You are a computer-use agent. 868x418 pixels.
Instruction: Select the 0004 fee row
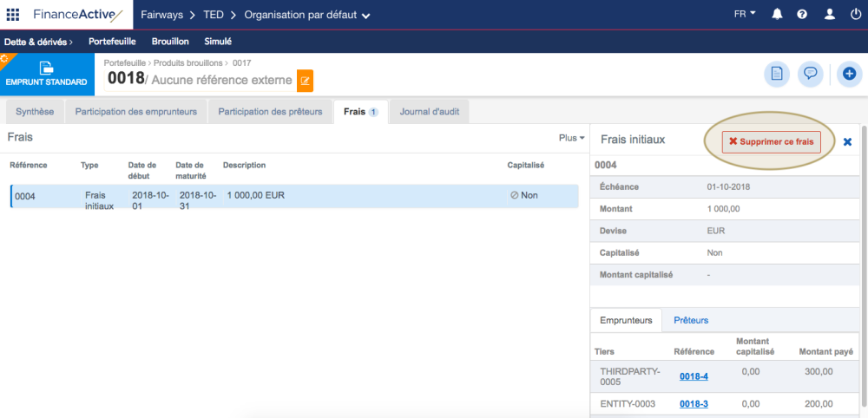tap(294, 196)
